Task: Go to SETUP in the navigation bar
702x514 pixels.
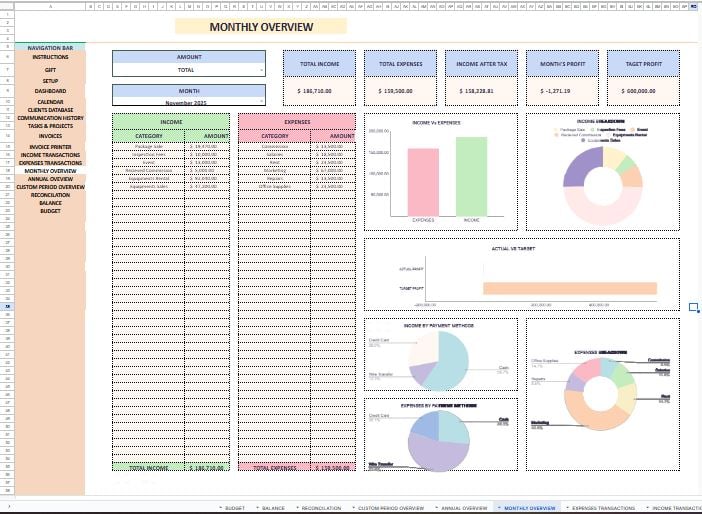Action: [50, 81]
